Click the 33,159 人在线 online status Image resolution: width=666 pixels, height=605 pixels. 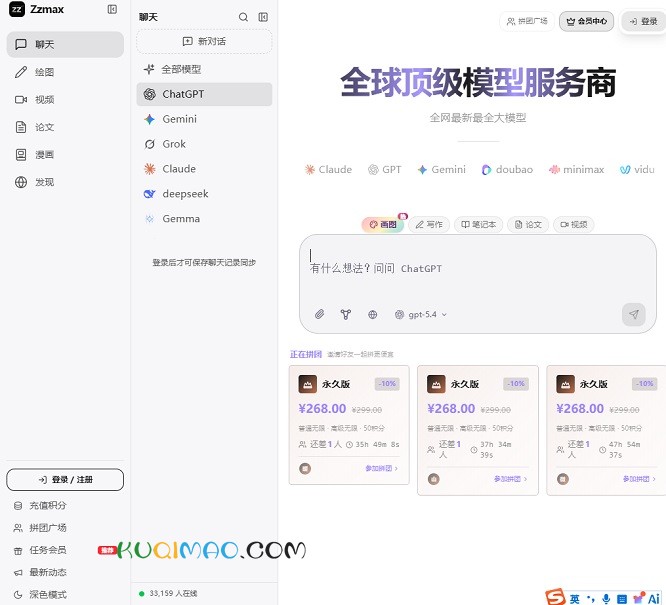[x=169, y=594]
